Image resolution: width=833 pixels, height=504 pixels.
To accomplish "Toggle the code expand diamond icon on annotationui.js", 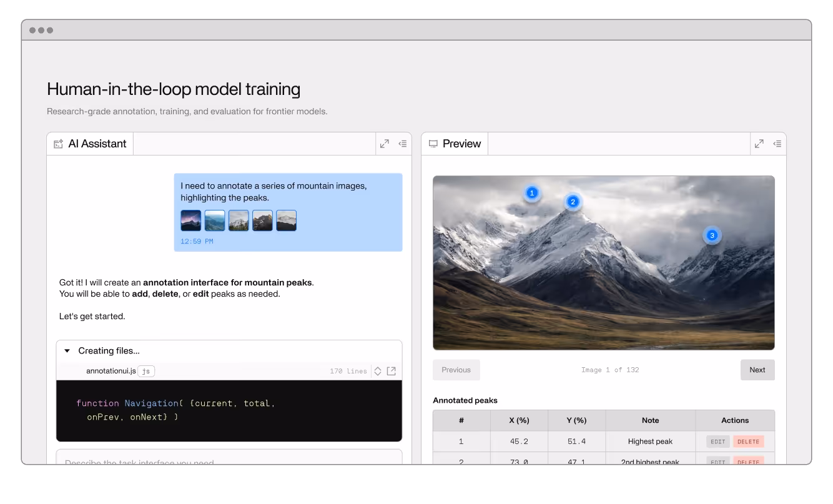I will pos(378,370).
